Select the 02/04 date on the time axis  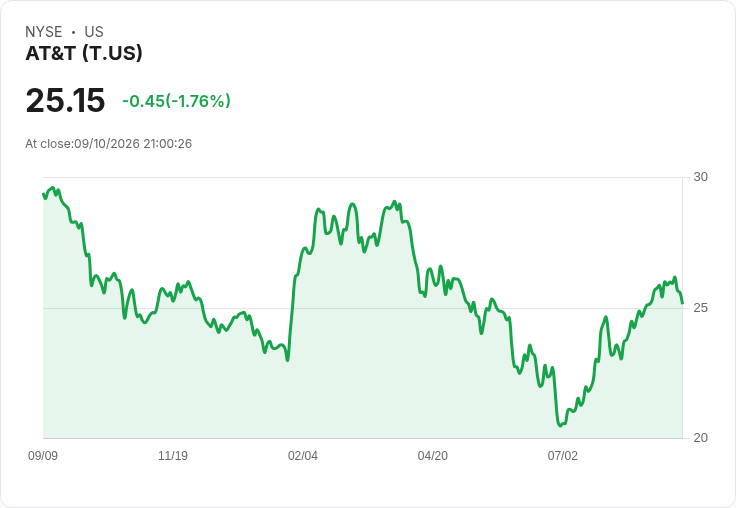[303, 456]
